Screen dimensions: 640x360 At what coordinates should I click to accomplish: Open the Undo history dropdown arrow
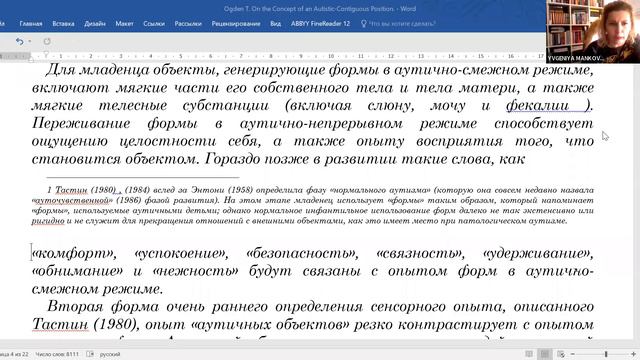pyautogui.click(x=30, y=41)
